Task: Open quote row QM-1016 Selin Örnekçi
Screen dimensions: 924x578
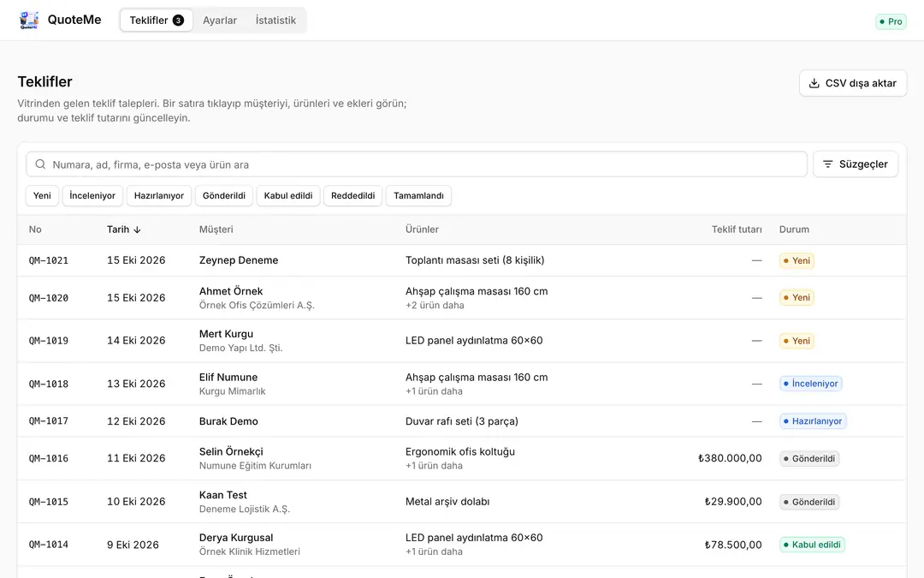Action: tap(461, 458)
